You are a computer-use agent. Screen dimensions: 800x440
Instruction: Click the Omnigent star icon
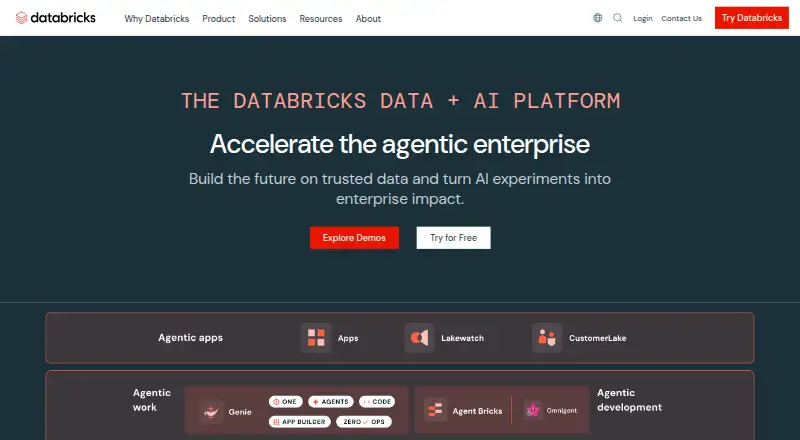click(533, 410)
